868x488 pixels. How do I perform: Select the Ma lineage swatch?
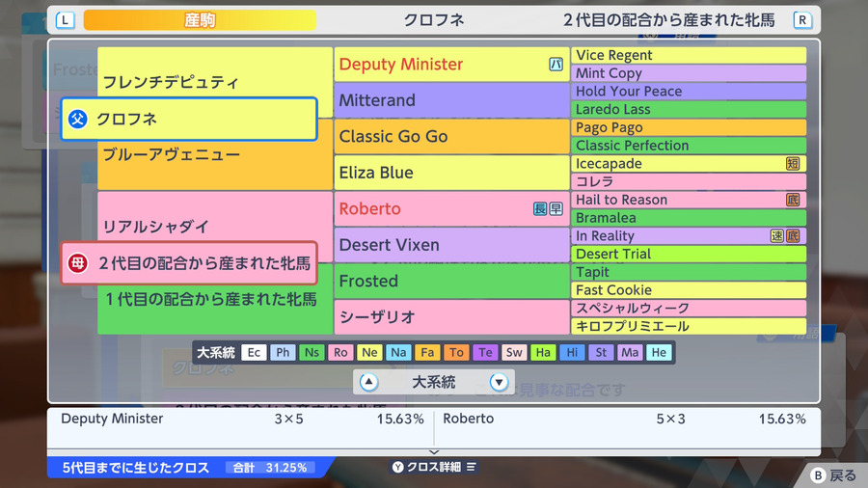coord(630,352)
